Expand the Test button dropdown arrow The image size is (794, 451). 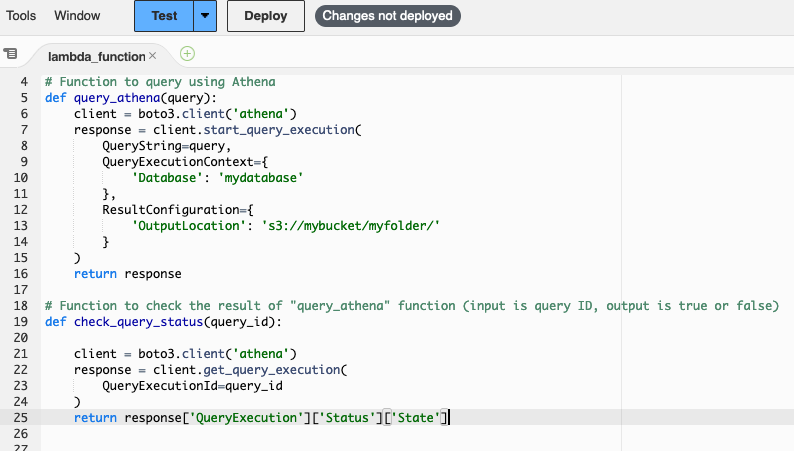[205, 16]
